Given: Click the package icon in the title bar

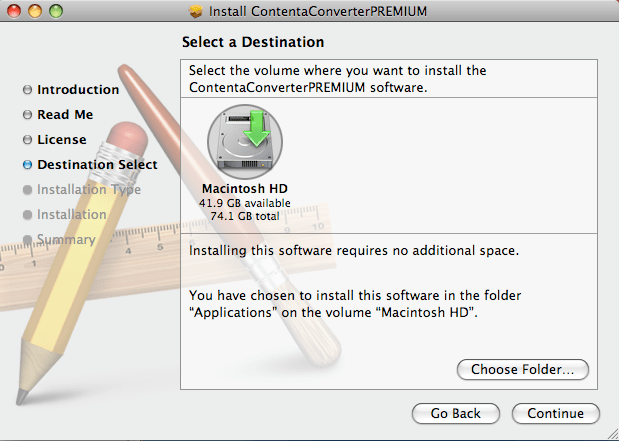Looking at the screenshot, I should pyautogui.click(x=195, y=11).
